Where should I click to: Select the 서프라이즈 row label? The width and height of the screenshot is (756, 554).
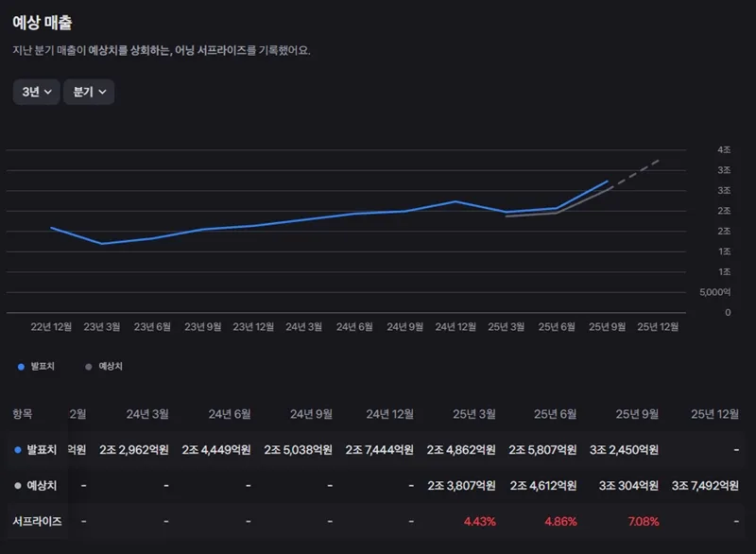coord(37,521)
